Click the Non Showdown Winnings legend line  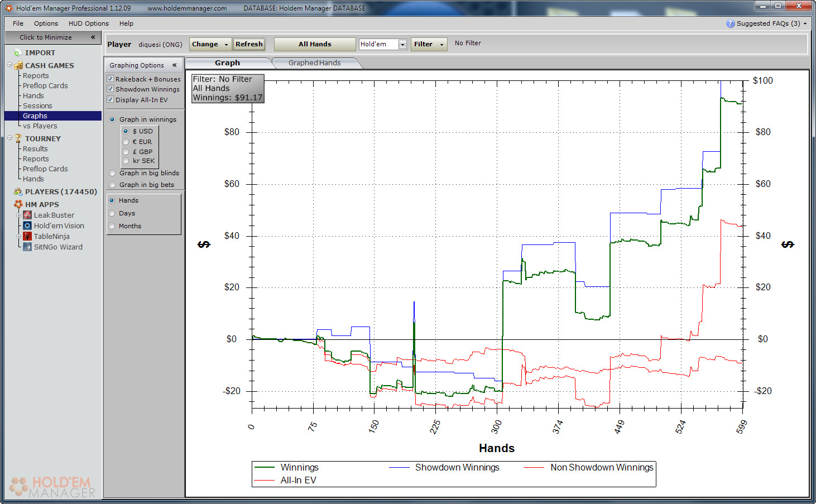(x=534, y=468)
